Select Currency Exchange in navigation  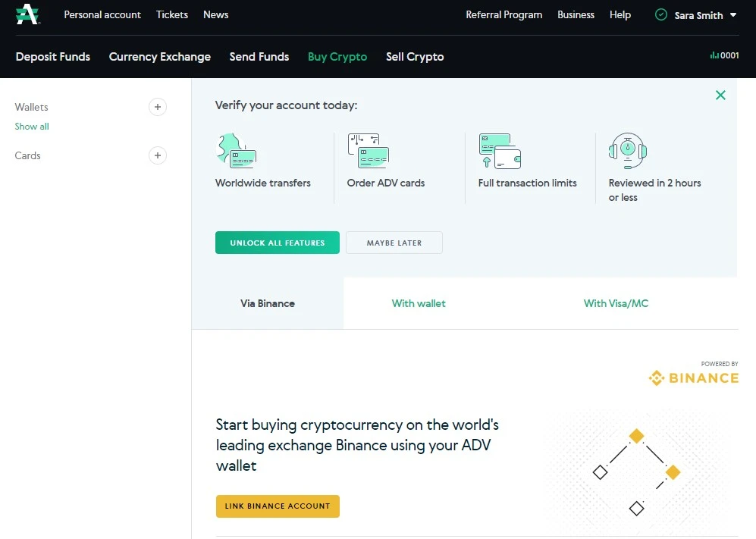coord(159,57)
